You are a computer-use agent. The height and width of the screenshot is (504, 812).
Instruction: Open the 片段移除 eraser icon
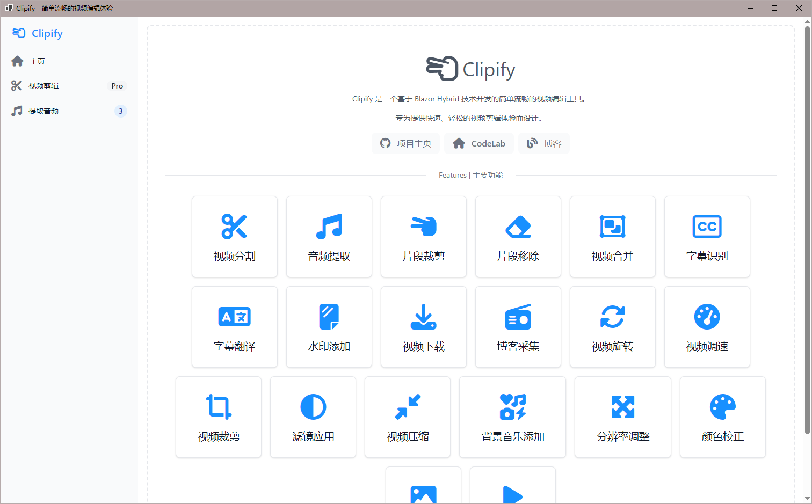(518, 227)
